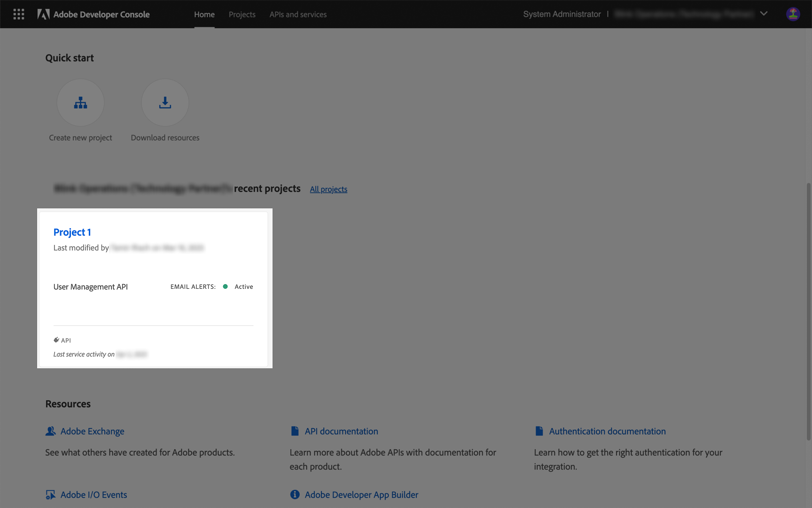Click the Adobe Exchange icon
812x508 pixels.
[50, 431]
